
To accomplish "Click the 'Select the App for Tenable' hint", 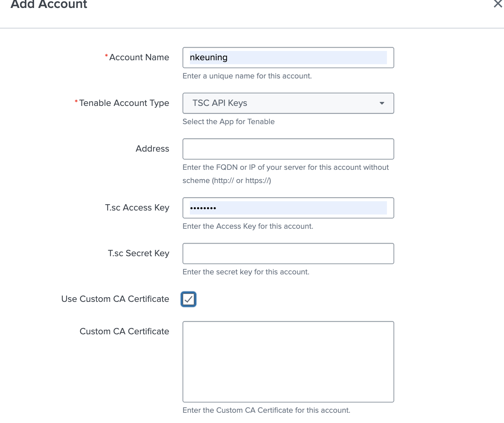I will pyautogui.click(x=229, y=122).
